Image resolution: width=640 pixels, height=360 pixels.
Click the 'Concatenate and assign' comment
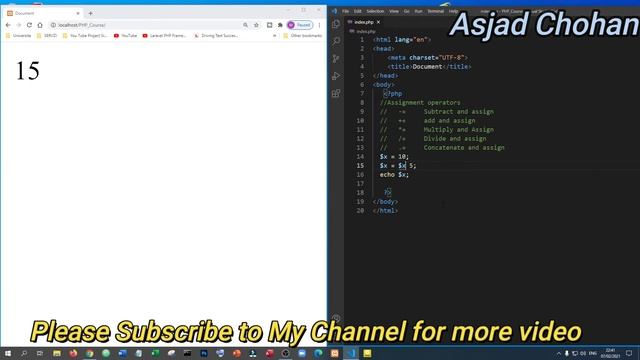coord(464,148)
